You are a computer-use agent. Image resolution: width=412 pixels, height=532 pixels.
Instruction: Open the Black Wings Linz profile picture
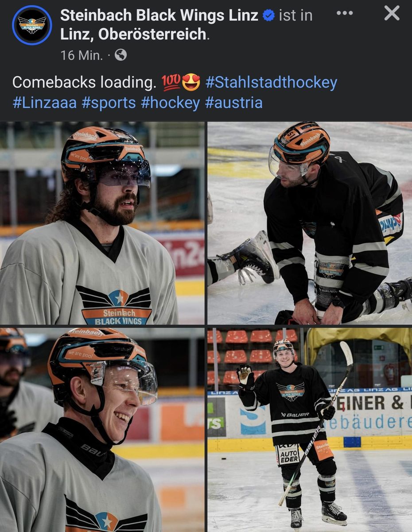click(32, 25)
